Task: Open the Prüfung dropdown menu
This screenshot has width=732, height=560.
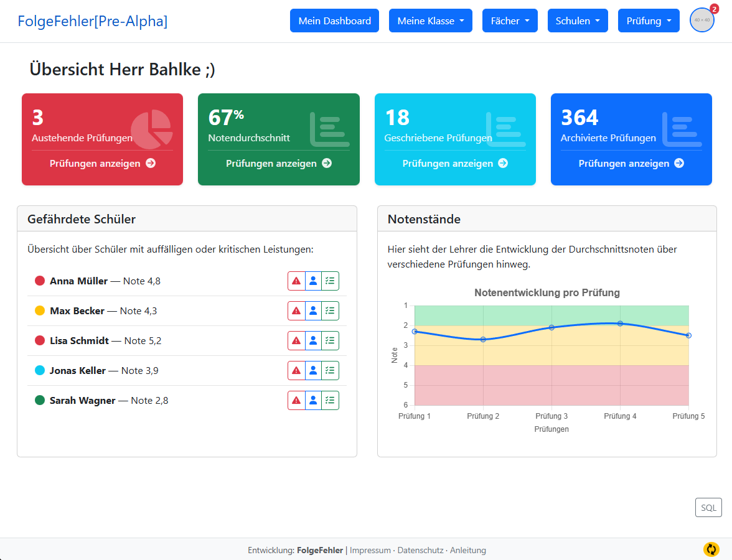Action: pyautogui.click(x=648, y=21)
